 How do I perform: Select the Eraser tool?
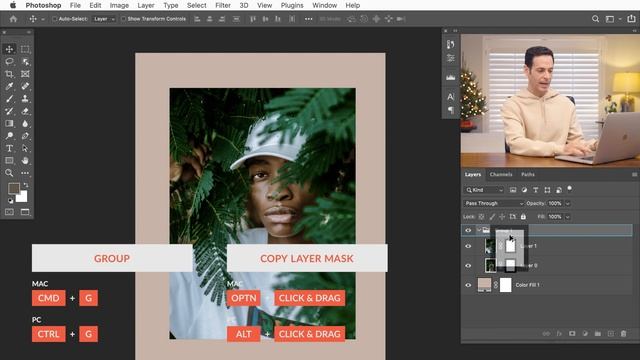25,111
